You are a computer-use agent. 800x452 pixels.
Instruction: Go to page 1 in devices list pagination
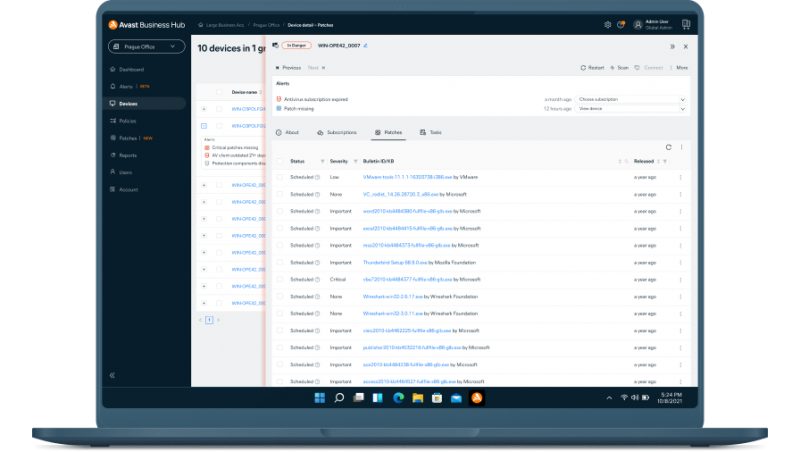click(x=209, y=320)
